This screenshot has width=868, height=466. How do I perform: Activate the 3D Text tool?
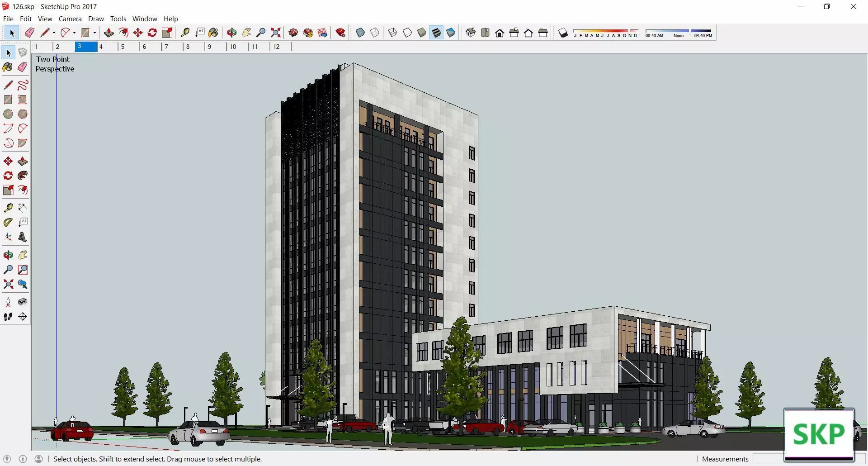click(x=23, y=237)
